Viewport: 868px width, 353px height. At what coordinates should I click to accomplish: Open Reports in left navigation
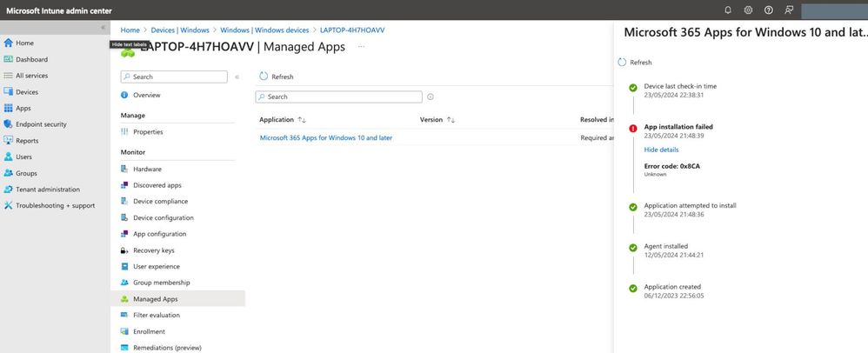27,141
